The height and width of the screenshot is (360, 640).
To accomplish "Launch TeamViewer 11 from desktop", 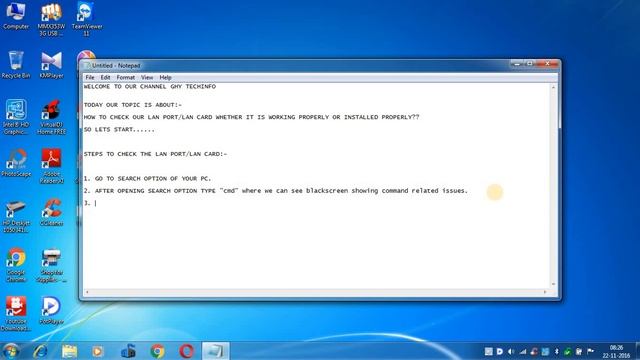I will click(x=87, y=19).
